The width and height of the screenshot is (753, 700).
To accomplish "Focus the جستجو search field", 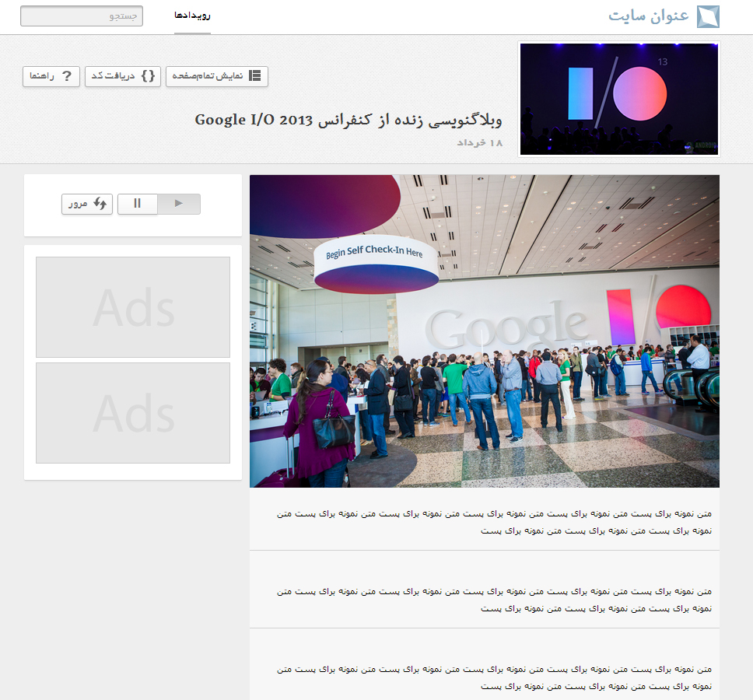I will (82, 16).
